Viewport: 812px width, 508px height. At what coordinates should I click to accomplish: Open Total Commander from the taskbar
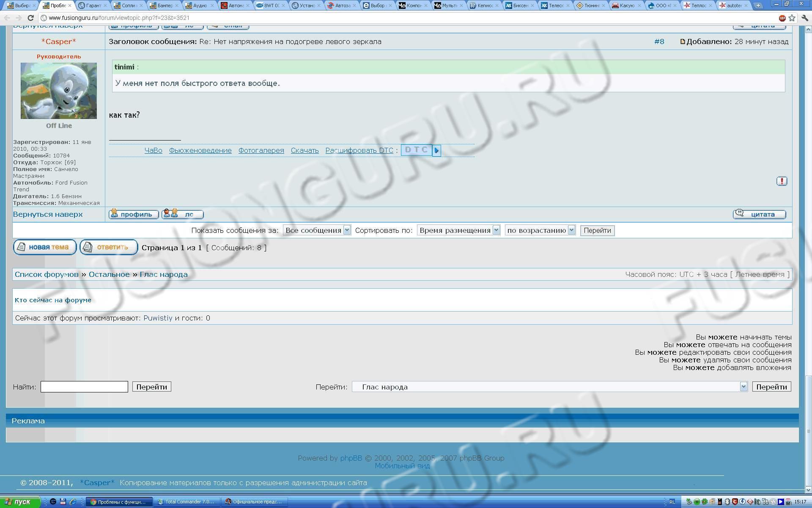(187, 502)
